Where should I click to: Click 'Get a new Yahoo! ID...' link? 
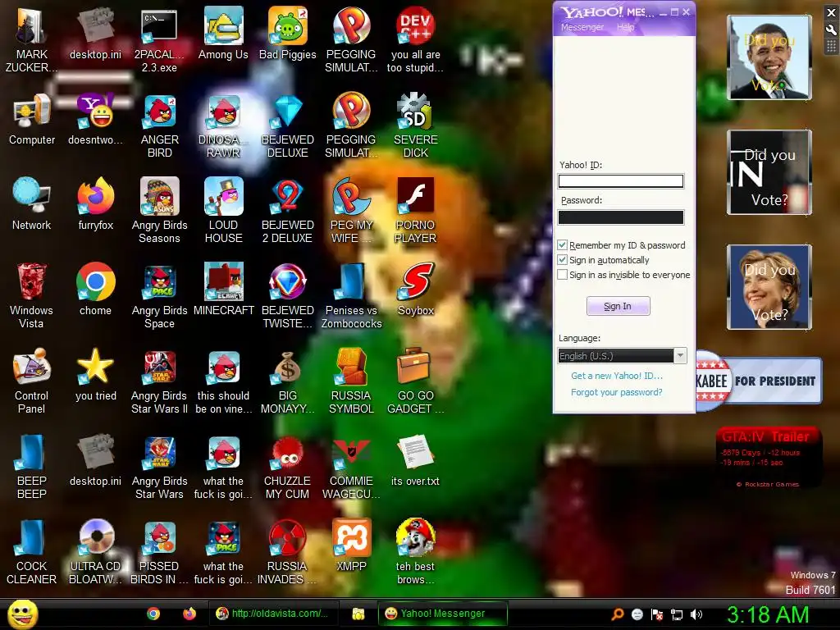click(x=617, y=376)
